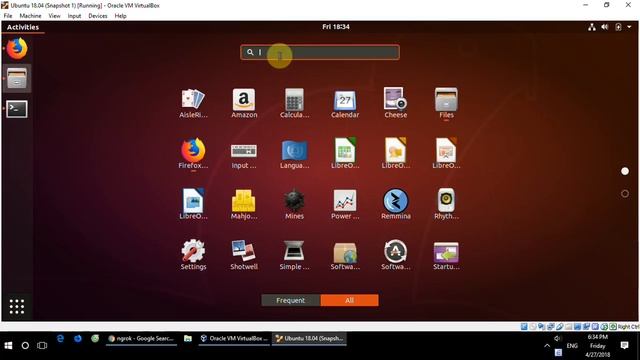Open the network status icon
The image size is (640, 360).
tap(591, 27)
